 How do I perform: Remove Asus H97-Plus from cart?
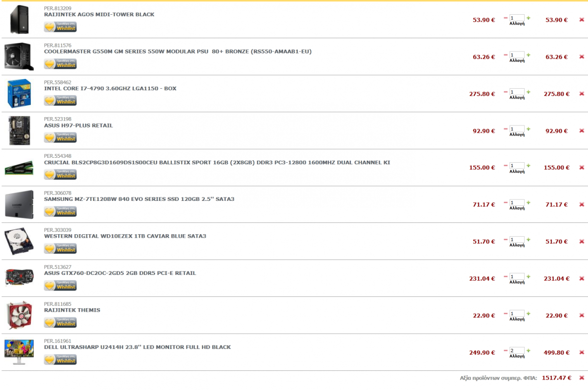(582, 131)
